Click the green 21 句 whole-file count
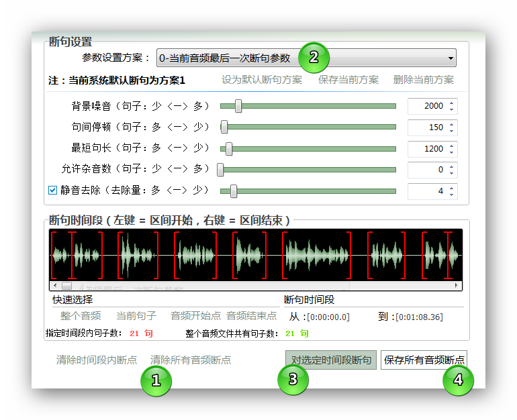The height and width of the screenshot is (420, 517). click(x=297, y=333)
